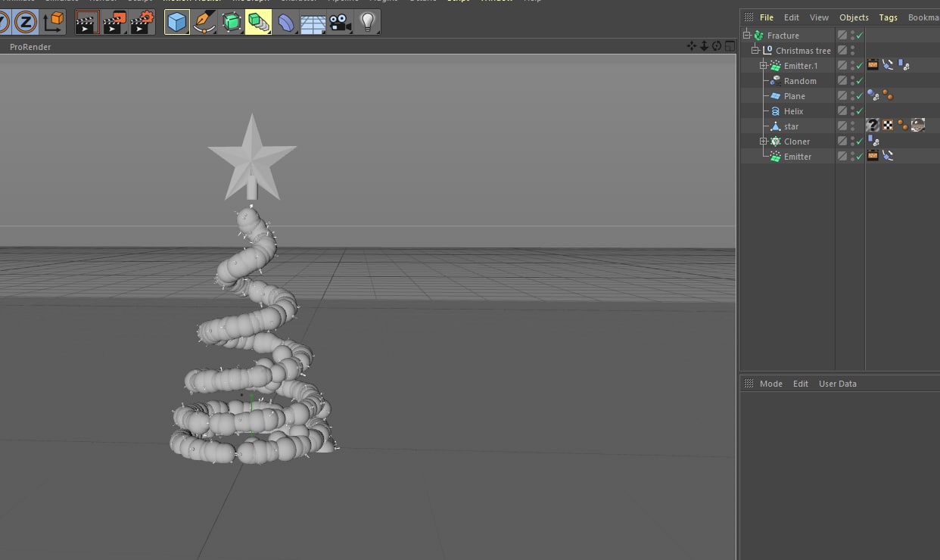
Task: Select Emitter.1 align-to-spline tag
Action: pyautogui.click(x=888, y=65)
